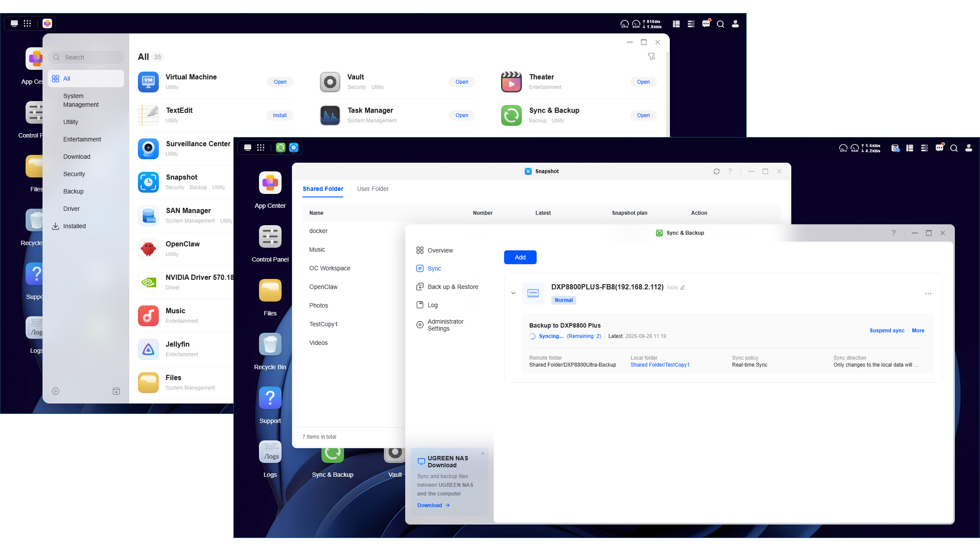The height and width of the screenshot is (551, 980).
Task: Click the Add button
Action: [x=520, y=257]
